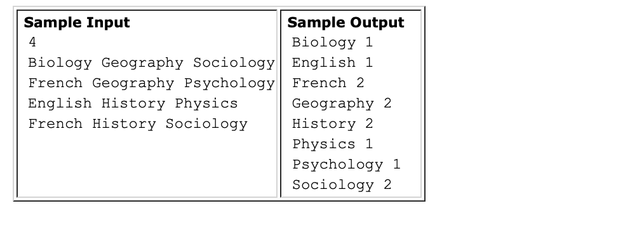Click the French 2 output line
Screen dimensions: 644x229
[328, 83]
